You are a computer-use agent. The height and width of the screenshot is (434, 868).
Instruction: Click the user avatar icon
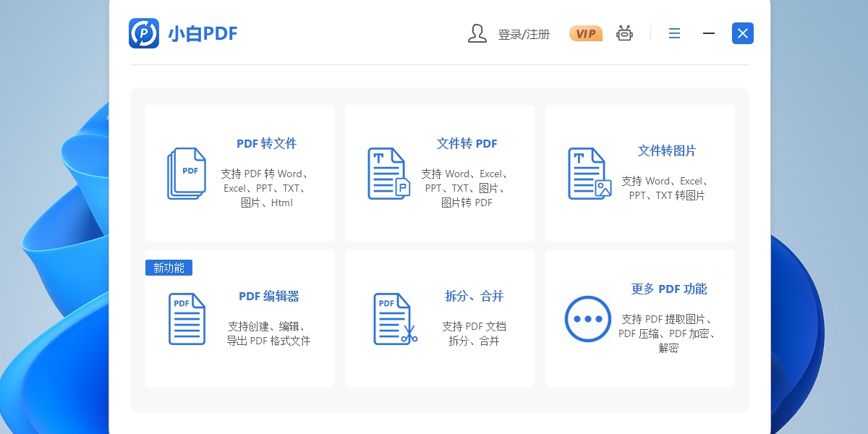point(477,33)
